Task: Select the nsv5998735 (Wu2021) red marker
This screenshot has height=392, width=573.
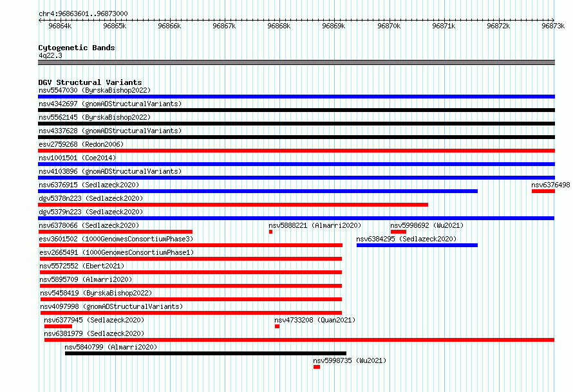Action: 317,367
